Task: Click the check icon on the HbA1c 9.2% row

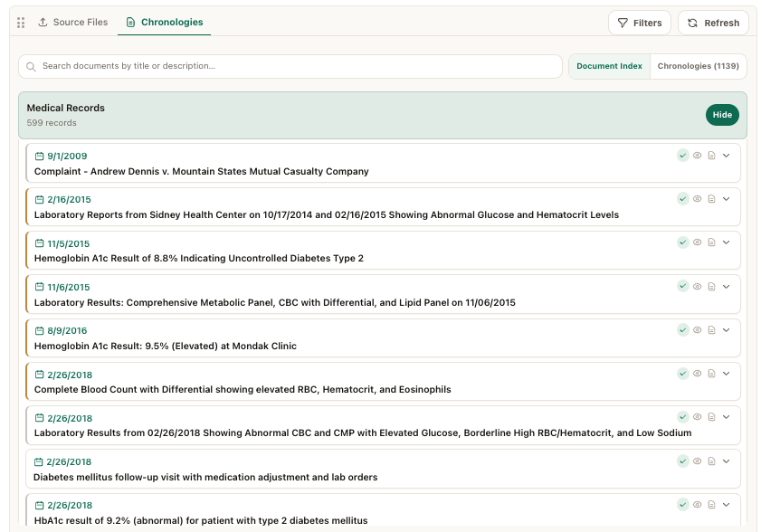Action: 683,504
